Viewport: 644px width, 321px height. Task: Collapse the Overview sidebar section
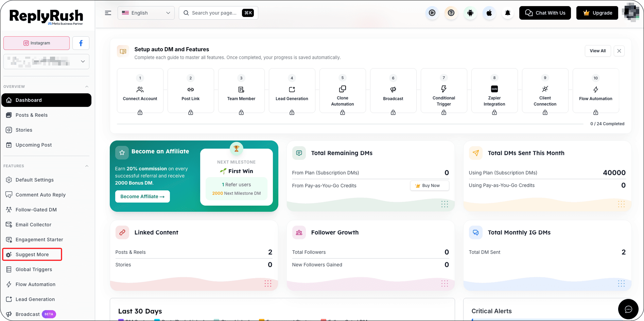point(87,87)
